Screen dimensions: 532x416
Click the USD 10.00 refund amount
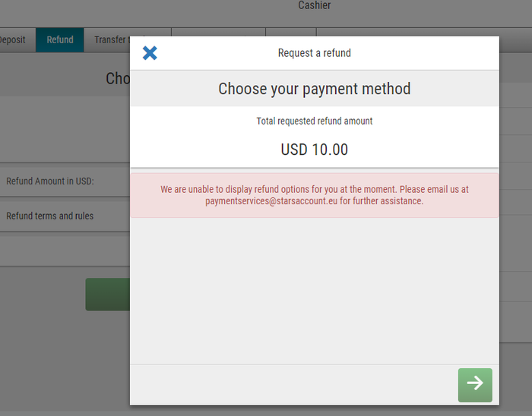click(x=314, y=150)
